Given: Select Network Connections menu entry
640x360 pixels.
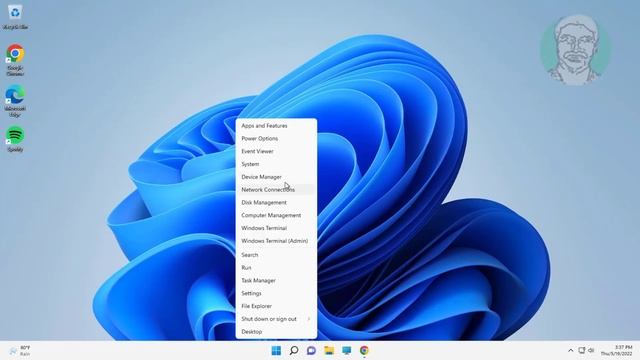Looking at the screenshot, I should click(276, 190).
